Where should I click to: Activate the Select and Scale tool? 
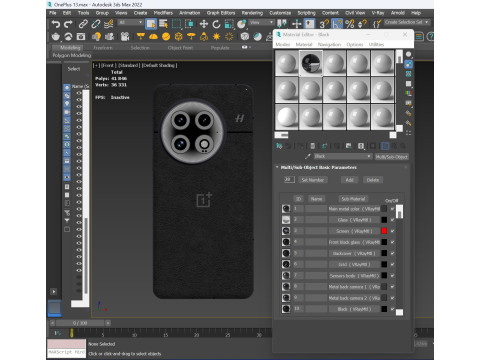(x=229, y=24)
